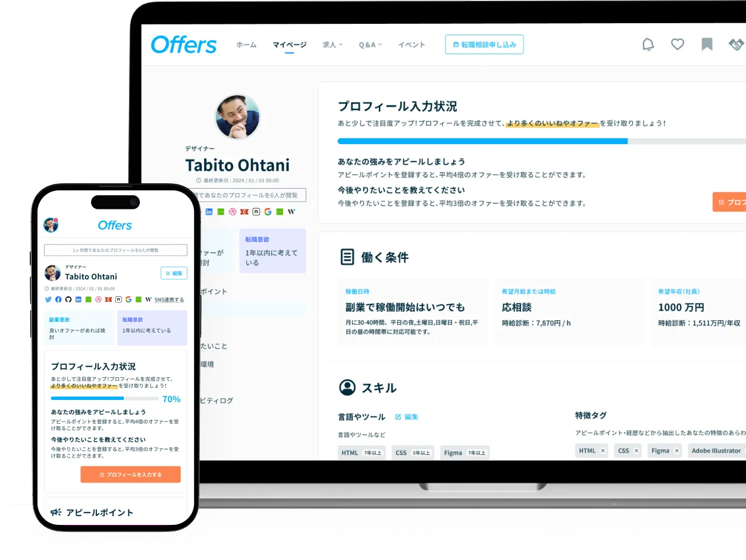Remove the Figma feature tag

point(676,451)
